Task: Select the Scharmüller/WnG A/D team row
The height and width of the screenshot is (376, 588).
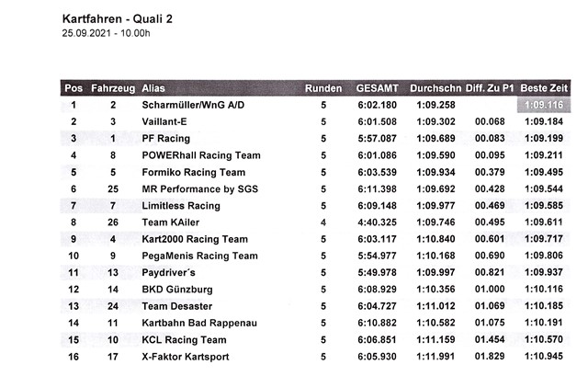Action: tap(193, 105)
